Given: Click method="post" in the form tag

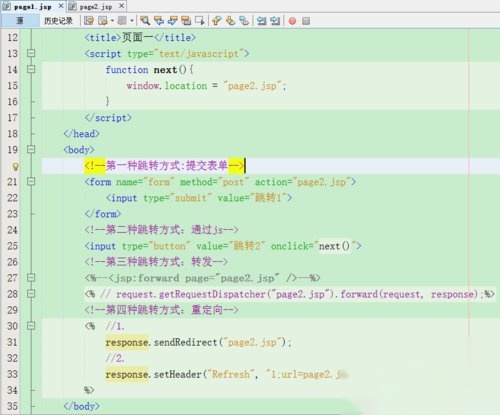Looking at the screenshot, I should pyautogui.click(x=214, y=182).
